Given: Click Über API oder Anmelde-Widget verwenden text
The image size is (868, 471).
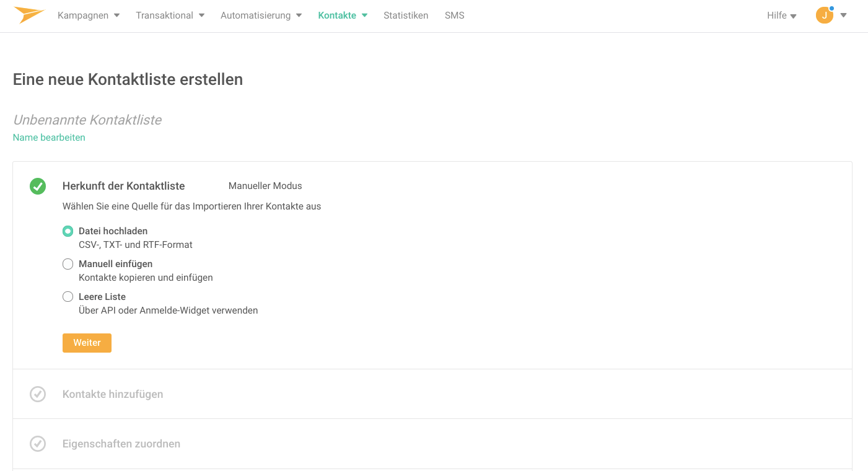Looking at the screenshot, I should (x=169, y=310).
